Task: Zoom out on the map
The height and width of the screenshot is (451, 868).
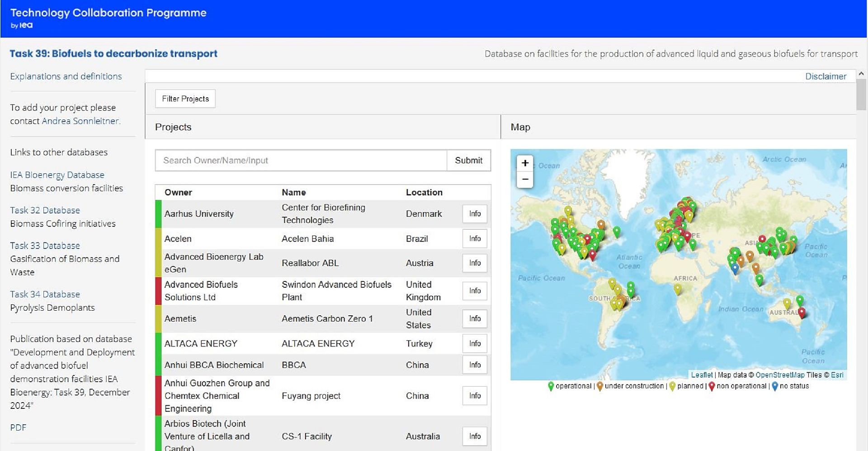Action: (525, 179)
